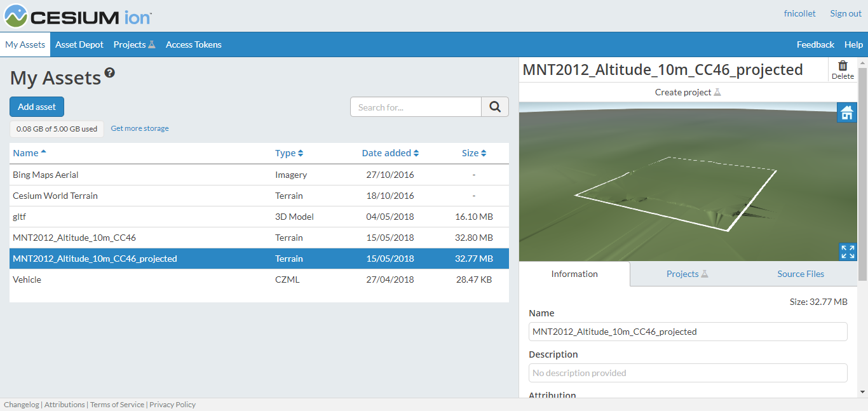Check storage usage indicator showing 0.08 GB used
This screenshot has height=411, width=868.
56,128
